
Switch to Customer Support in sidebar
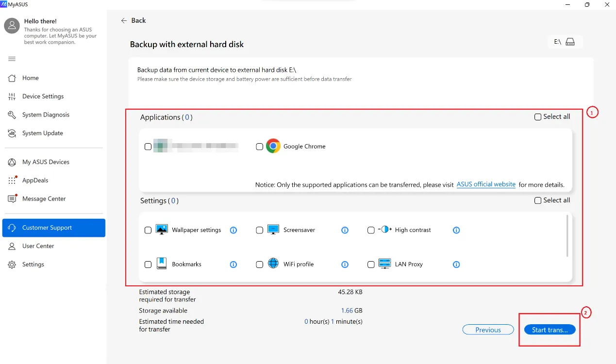coord(47,228)
